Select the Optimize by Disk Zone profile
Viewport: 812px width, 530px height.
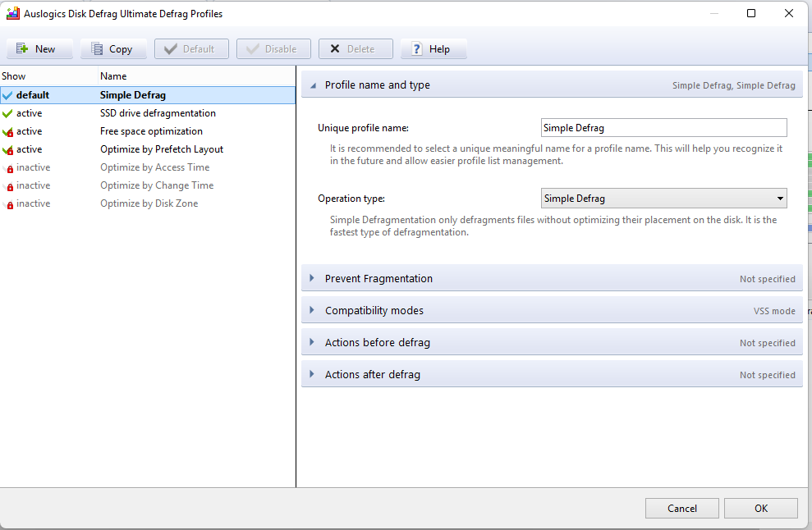coord(149,203)
